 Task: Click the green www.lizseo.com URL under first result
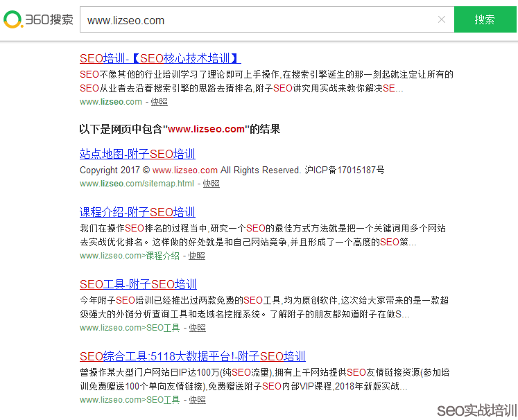(x=111, y=102)
